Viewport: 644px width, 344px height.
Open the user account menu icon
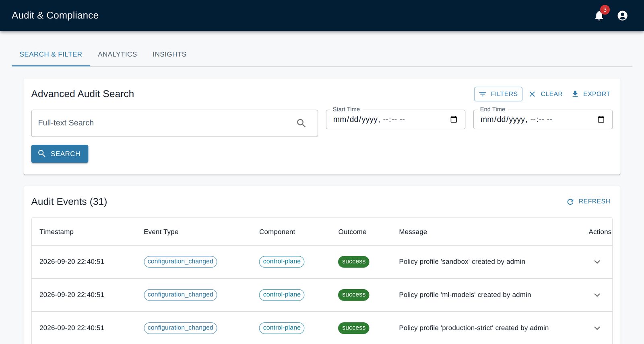(x=622, y=16)
